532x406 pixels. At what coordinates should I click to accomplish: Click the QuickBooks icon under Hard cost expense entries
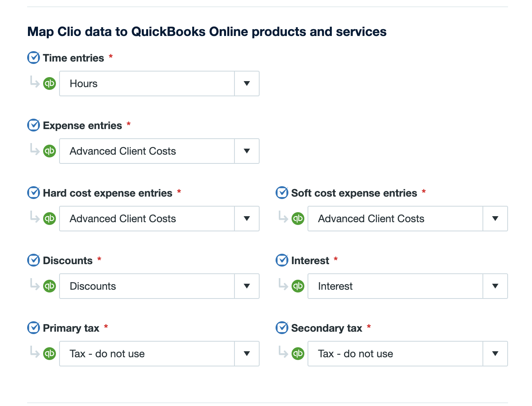pos(50,219)
